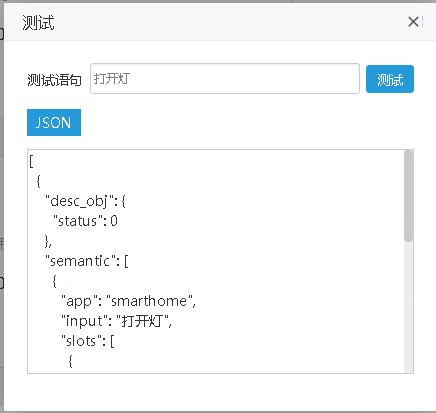Click the "slots" line in the JSON output
Viewport: 436px width, 413px height.
pos(88,341)
